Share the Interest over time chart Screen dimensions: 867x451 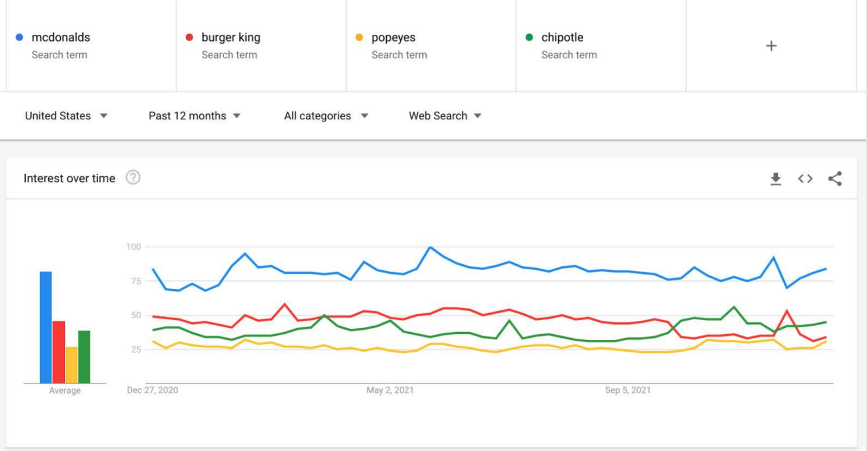click(x=835, y=179)
